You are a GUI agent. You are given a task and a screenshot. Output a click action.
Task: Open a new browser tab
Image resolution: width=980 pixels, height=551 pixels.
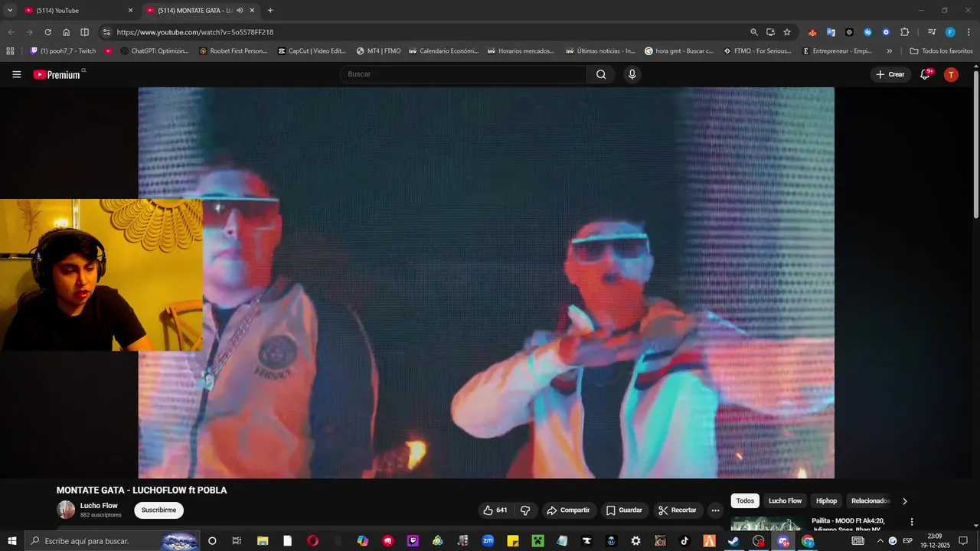tap(270, 11)
